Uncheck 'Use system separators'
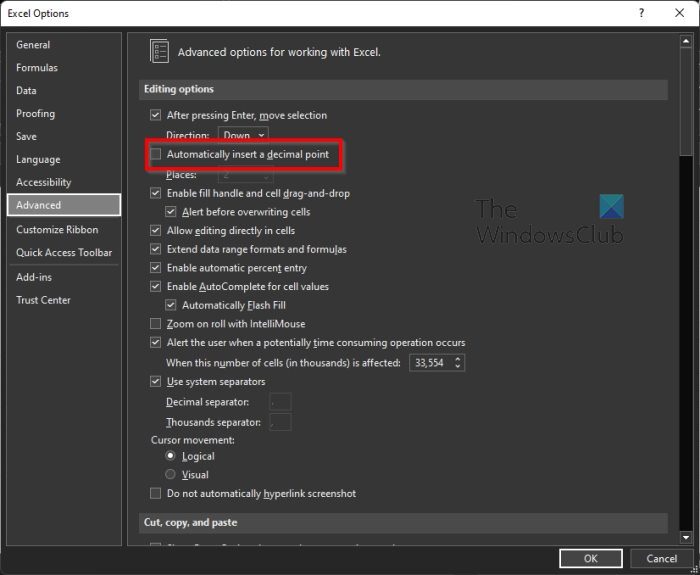Viewport: 700px width, 575px height. click(x=155, y=382)
